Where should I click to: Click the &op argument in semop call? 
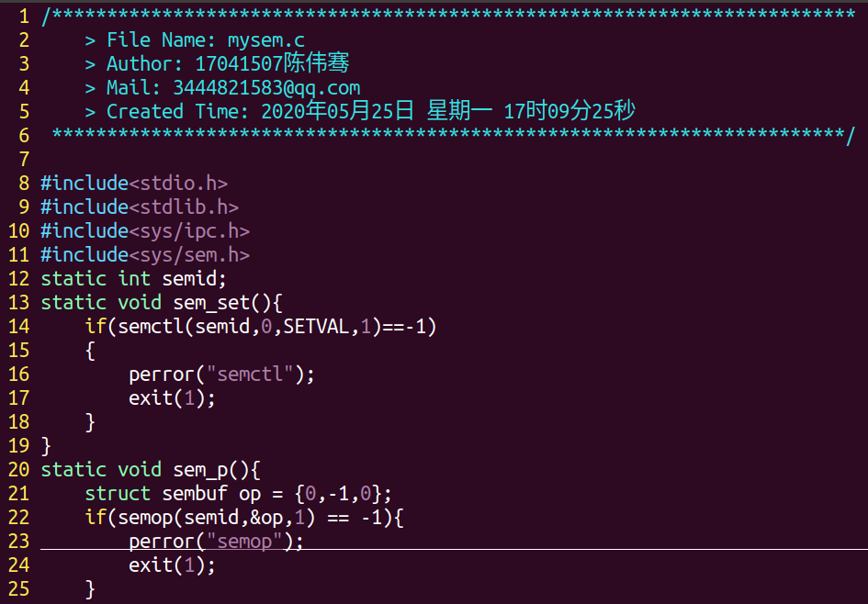coord(266,518)
